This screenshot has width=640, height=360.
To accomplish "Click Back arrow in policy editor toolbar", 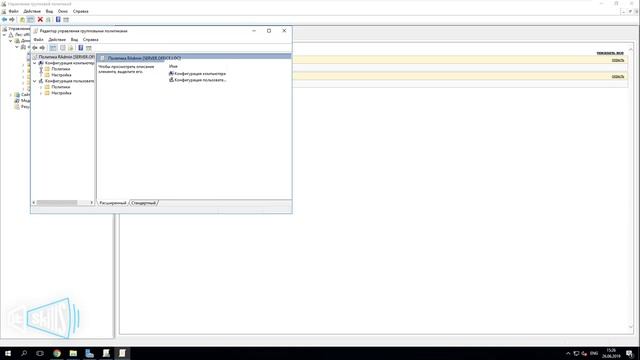I will pos(35,48).
